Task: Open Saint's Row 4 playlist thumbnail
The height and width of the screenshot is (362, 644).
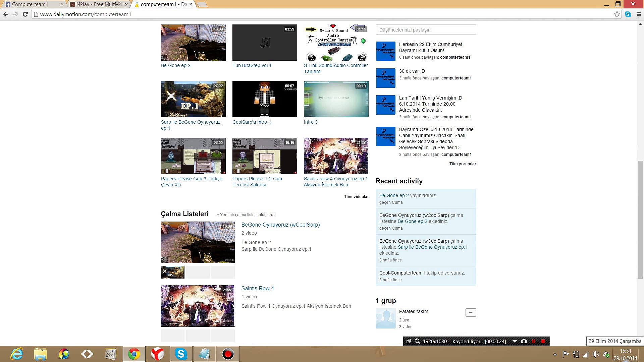Action: coord(198,306)
